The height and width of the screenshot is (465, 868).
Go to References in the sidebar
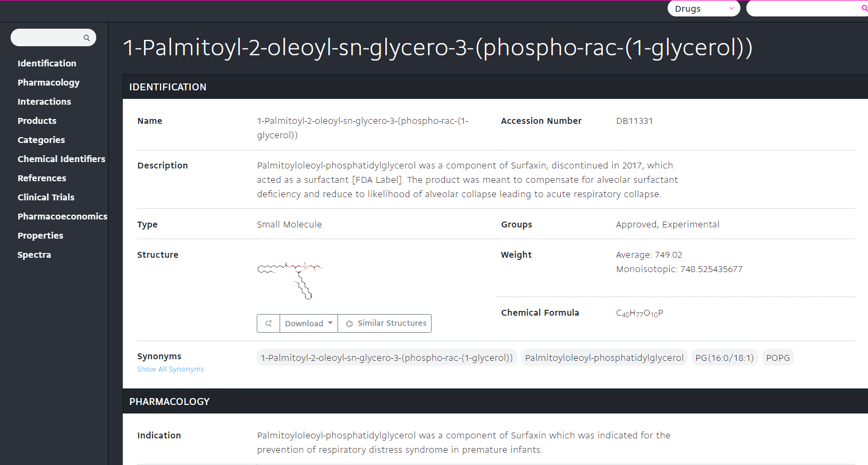42,178
